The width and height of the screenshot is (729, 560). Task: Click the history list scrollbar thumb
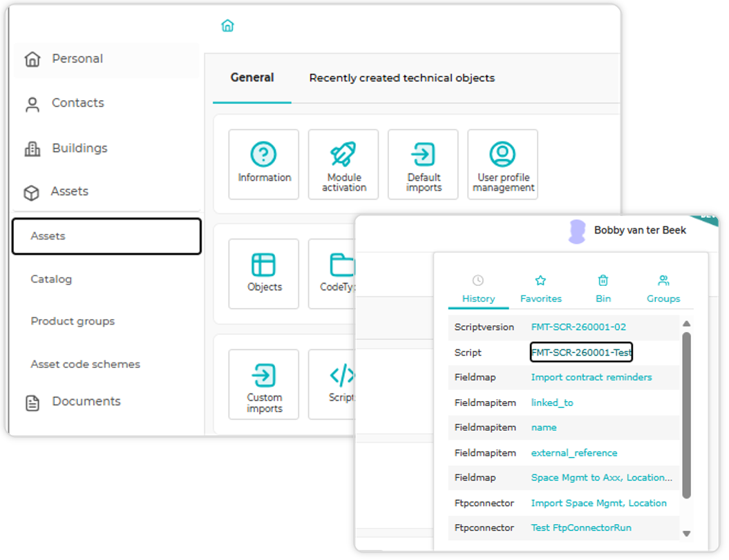coord(687,415)
